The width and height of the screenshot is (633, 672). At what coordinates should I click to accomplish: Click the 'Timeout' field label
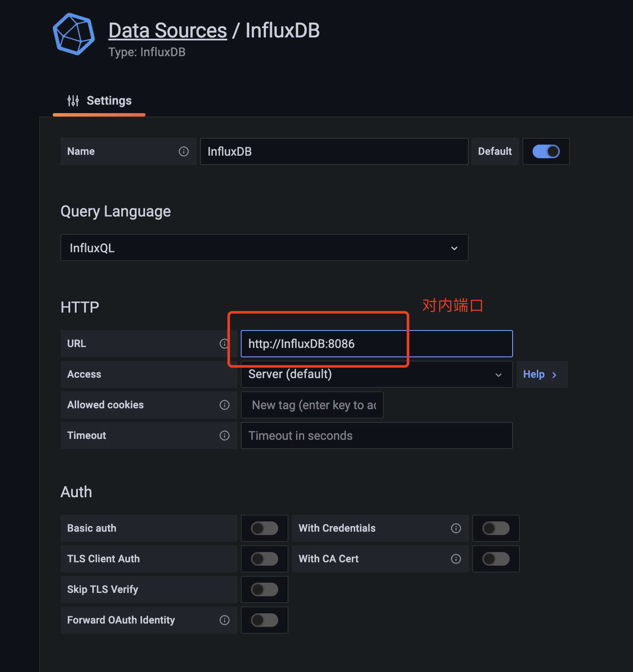pos(87,436)
